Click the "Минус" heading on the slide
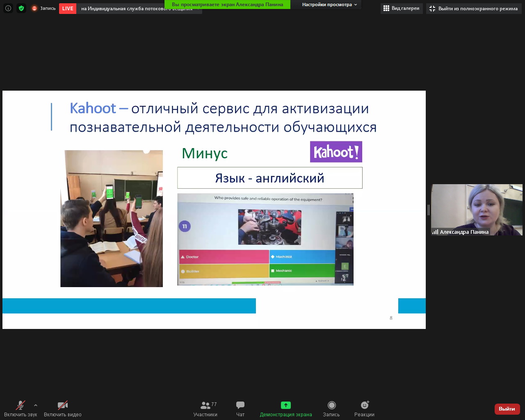 pyautogui.click(x=205, y=153)
